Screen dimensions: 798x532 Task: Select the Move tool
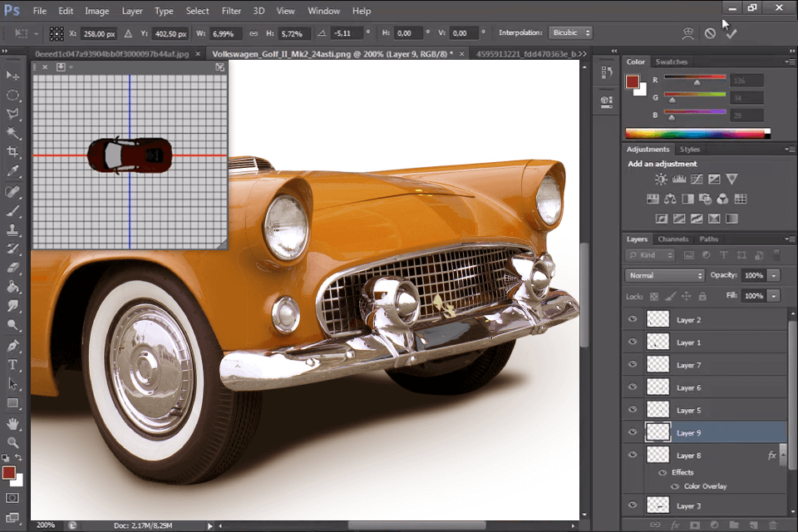point(12,76)
